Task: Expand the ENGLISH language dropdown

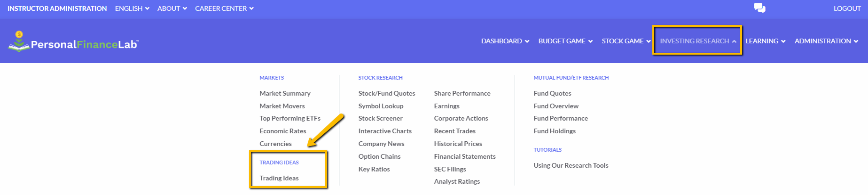Action: point(132,8)
